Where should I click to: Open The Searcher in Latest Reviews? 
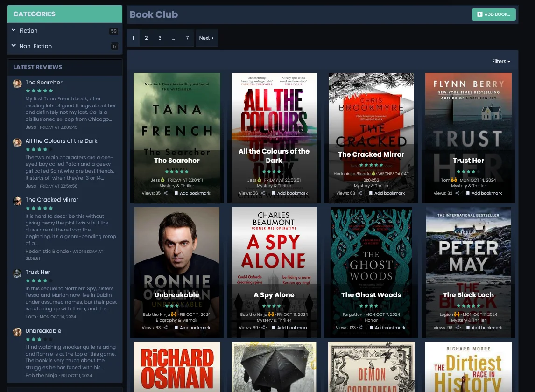(x=44, y=83)
